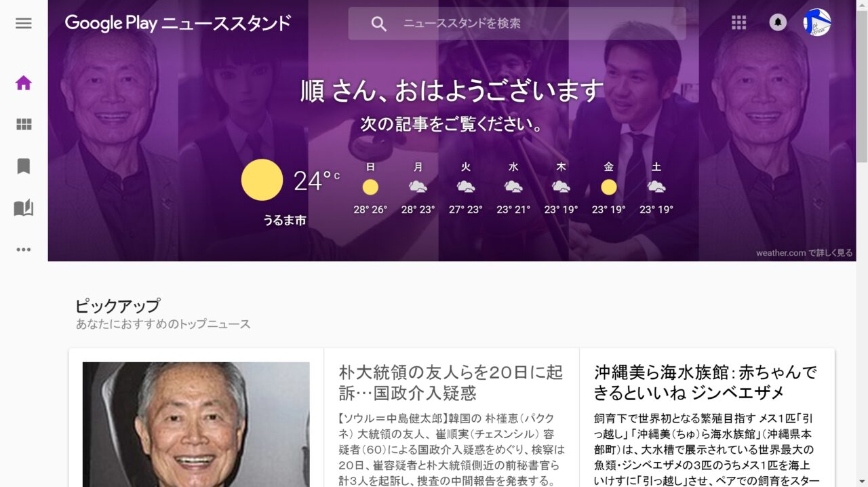This screenshot has height=487, width=868.
Task: Open the 沖縄美ら海水族館 article headline
Action: [705, 383]
